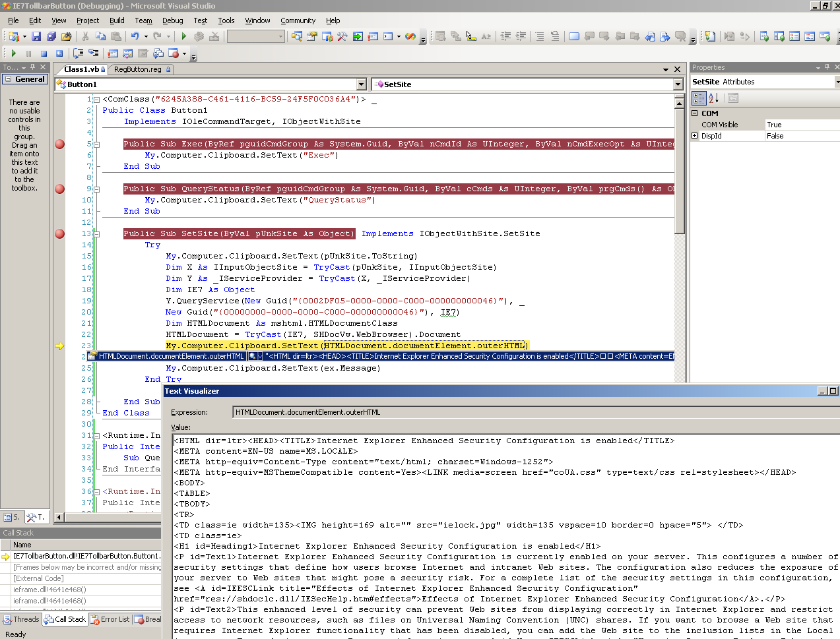The height and width of the screenshot is (639, 840).
Task: Open the Button1 class name dropdown
Action: pos(361,84)
